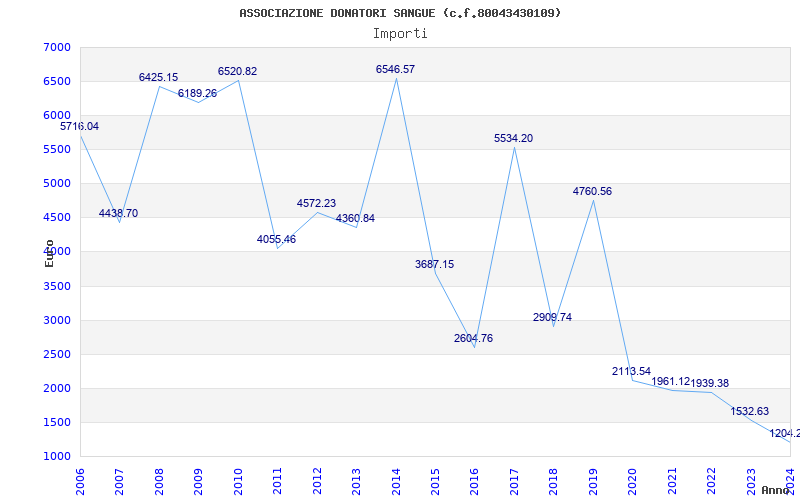Click the 2022 x-axis year label
This screenshot has height=500, width=800.
[x=711, y=482]
